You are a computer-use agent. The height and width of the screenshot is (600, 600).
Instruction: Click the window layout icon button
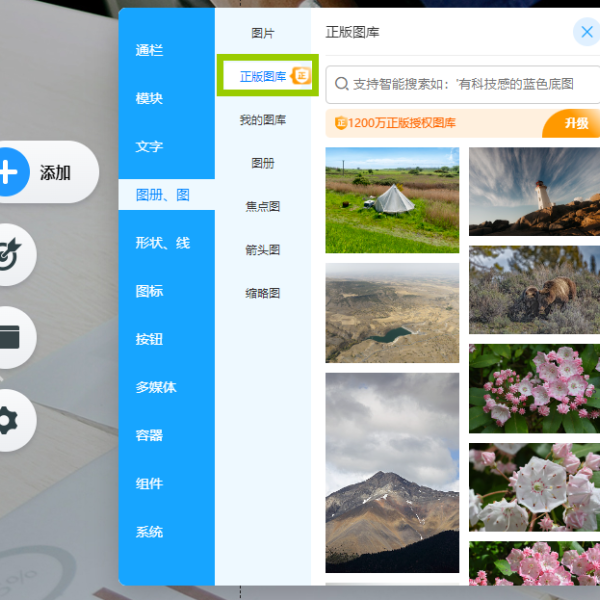pos(11,337)
